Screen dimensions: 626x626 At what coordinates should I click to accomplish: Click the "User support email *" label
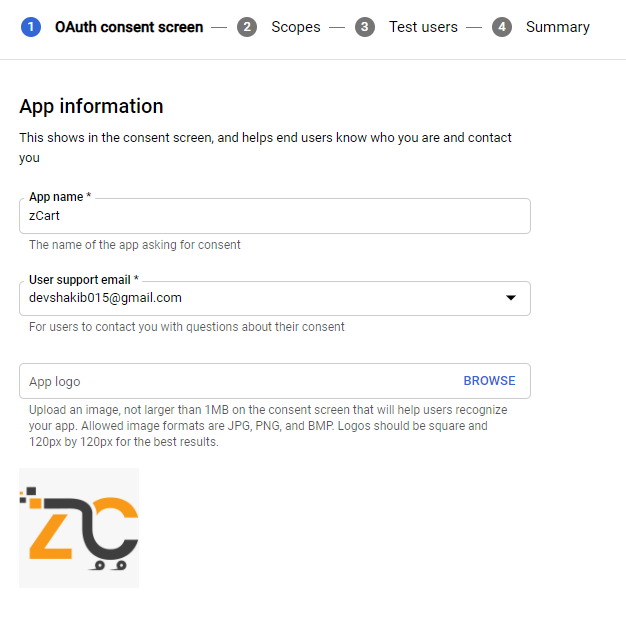click(x=84, y=280)
